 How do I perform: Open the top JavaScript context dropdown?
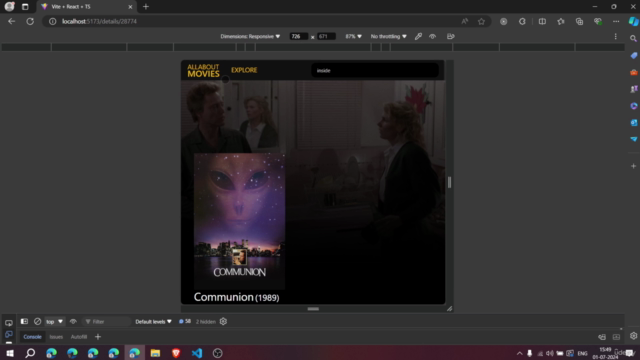54,322
